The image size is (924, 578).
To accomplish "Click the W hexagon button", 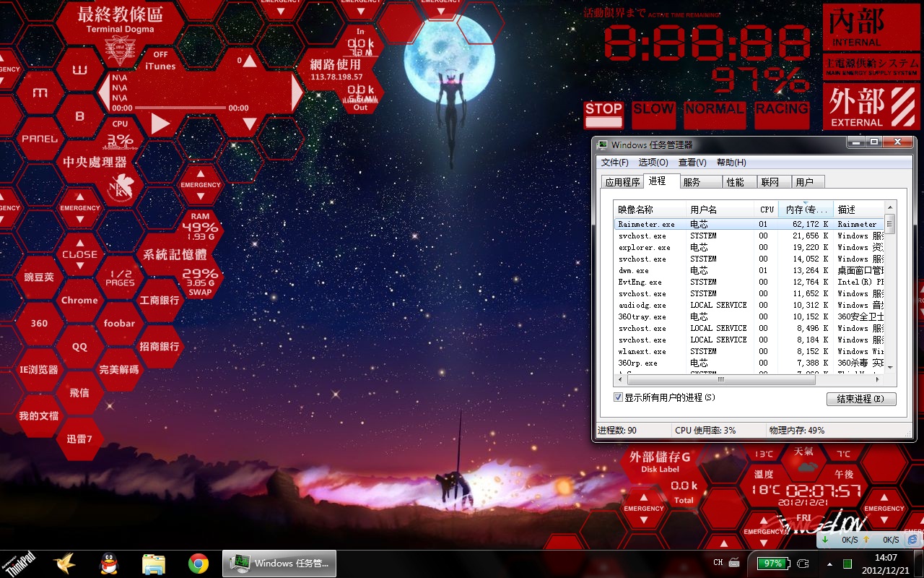I will click(79, 70).
